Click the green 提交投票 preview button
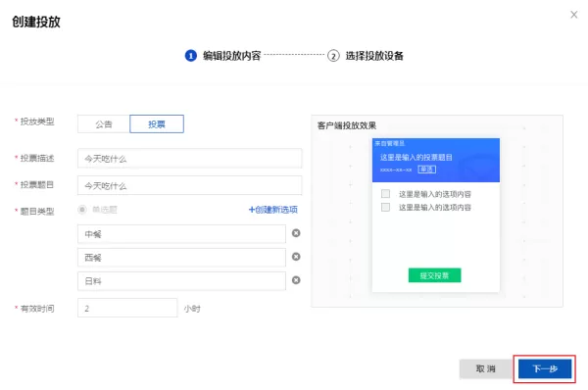588x390 pixels. pos(434,275)
